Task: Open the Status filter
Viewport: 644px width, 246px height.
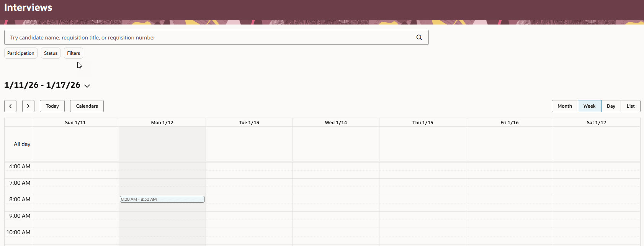Action: (x=51, y=53)
